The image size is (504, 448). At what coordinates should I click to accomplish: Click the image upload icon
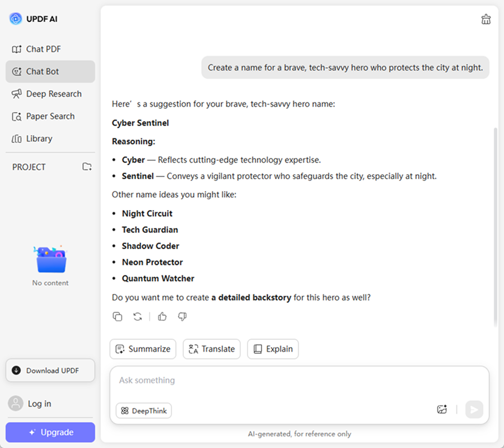click(x=442, y=409)
